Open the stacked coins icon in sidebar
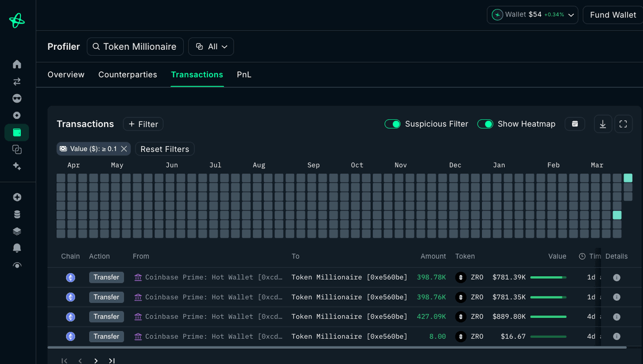Image resolution: width=643 pixels, height=364 pixels. pos(17,214)
